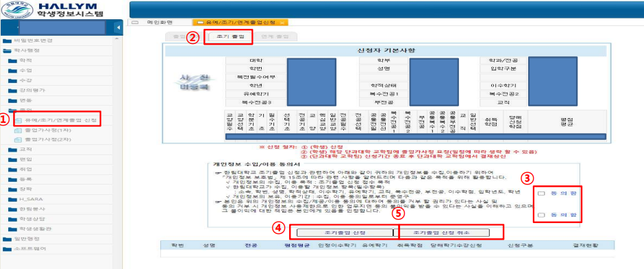Screen dimensions: 644x269
Task: Expand the 일반행정 folder
Action: pos(8,239)
